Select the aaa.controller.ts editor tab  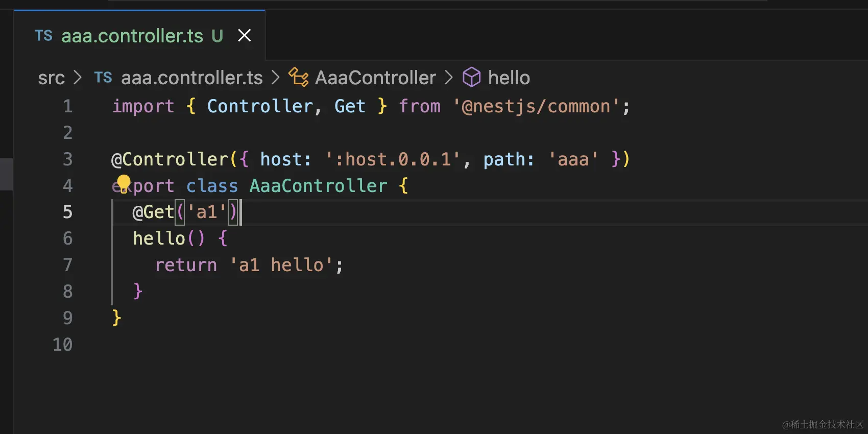[x=139, y=36]
